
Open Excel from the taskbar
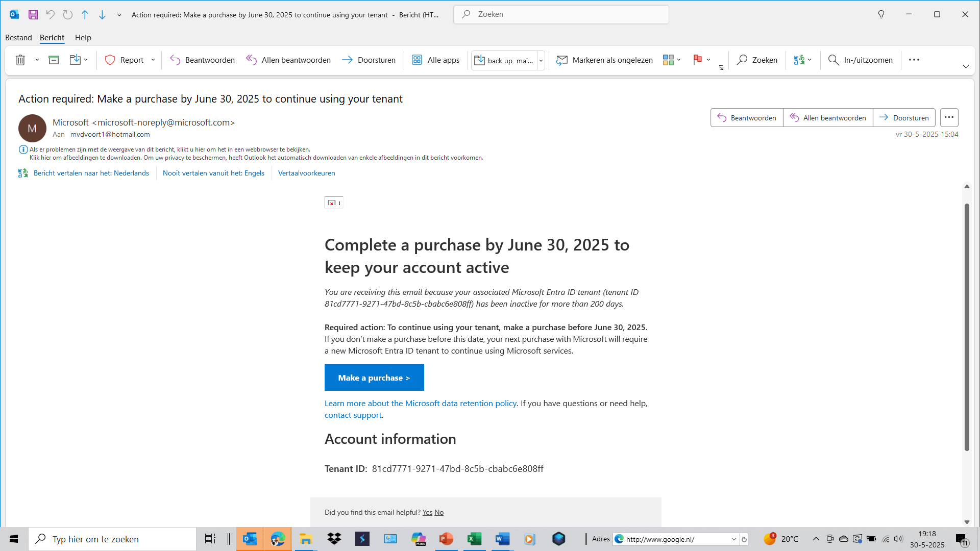475,539
